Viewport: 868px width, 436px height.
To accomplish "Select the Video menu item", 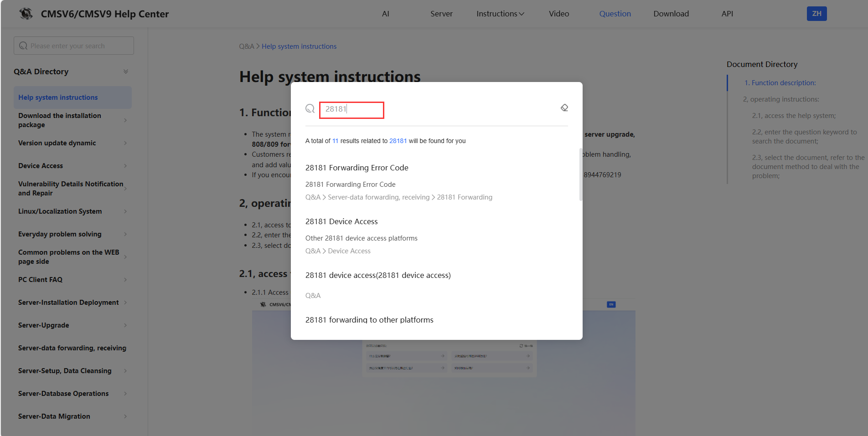I will click(559, 14).
